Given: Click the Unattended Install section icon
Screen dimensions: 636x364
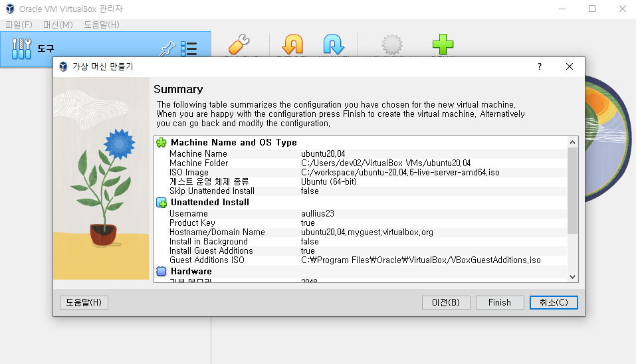Looking at the screenshot, I should pos(161,203).
